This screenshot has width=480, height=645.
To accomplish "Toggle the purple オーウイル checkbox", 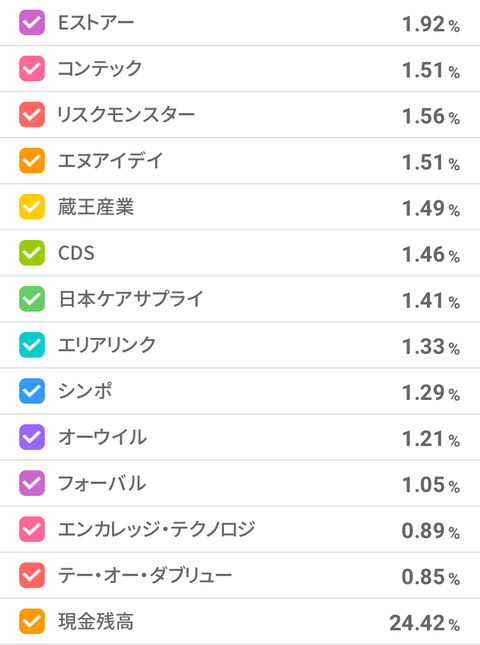I will (x=32, y=437).
